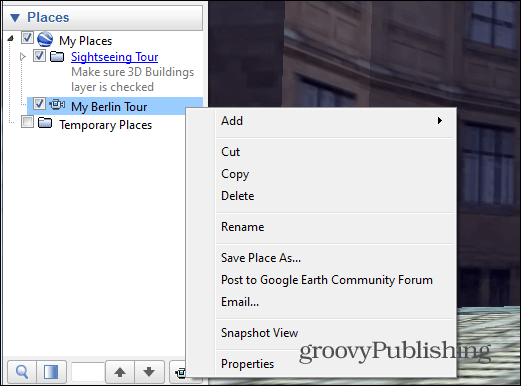Uncheck the Sightseeing Tour checkbox
Viewport: 521px width, 386px height.
pos(39,56)
